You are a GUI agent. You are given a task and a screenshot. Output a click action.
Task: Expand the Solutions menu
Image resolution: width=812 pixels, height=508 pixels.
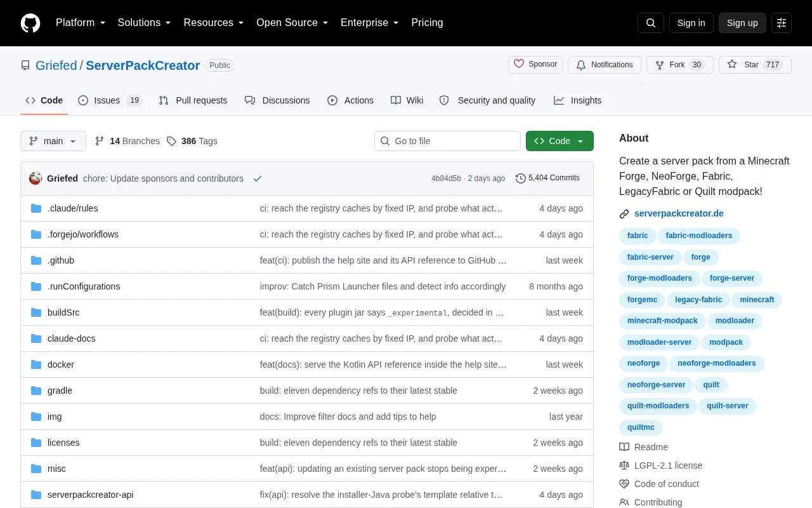pos(145,23)
